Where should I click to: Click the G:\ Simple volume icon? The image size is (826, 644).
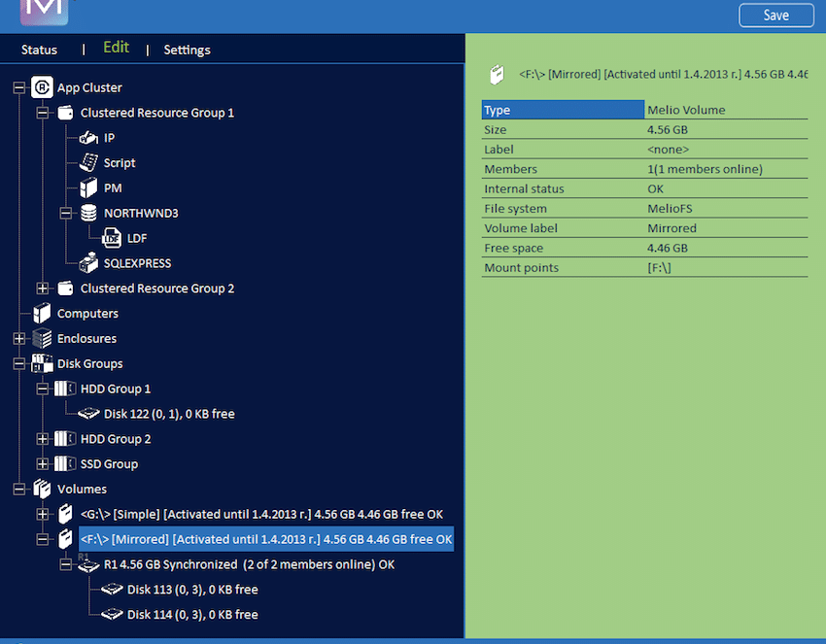click(65, 514)
